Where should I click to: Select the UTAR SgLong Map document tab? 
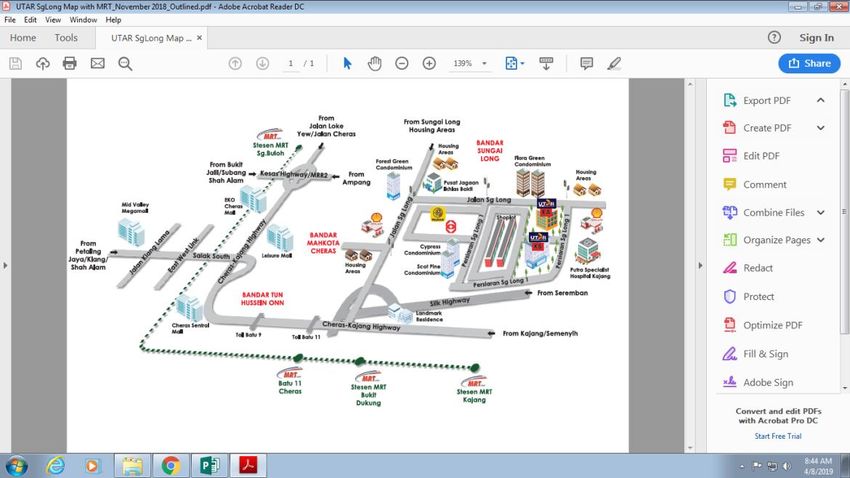(151, 38)
